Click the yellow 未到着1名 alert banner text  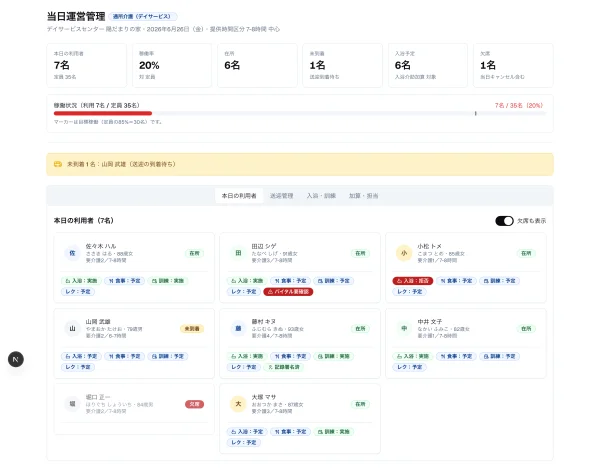click(x=121, y=164)
